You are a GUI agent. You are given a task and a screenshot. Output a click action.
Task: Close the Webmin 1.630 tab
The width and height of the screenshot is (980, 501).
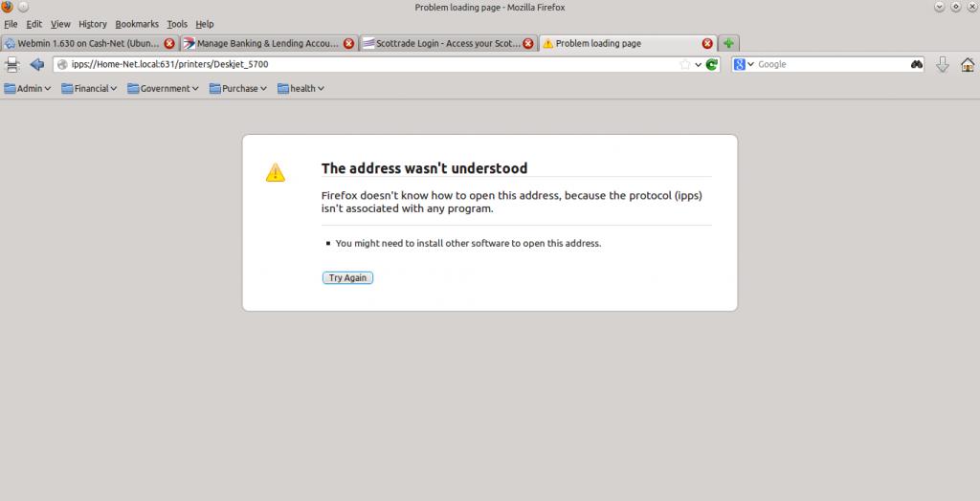(169, 43)
